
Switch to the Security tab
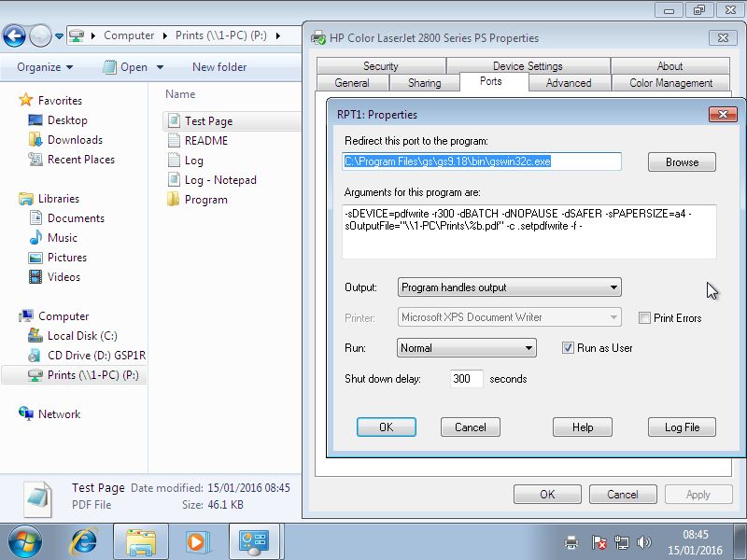click(x=381, y=65)
